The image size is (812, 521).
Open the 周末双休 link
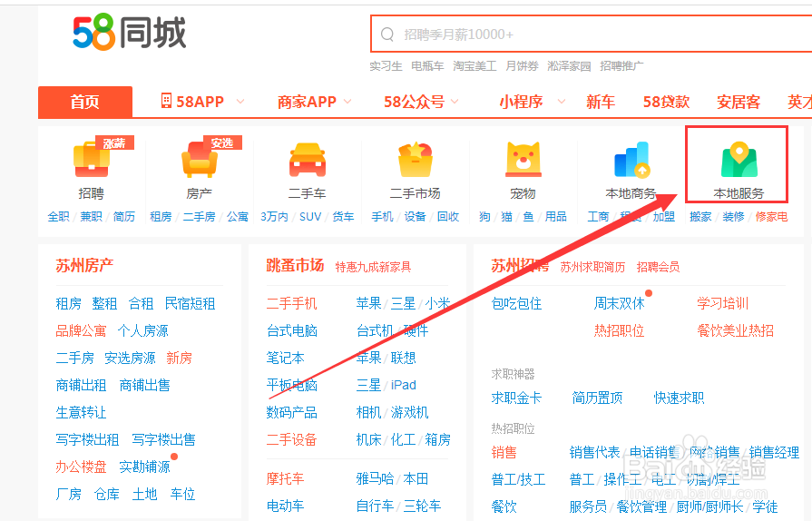(x=620, y=303)
